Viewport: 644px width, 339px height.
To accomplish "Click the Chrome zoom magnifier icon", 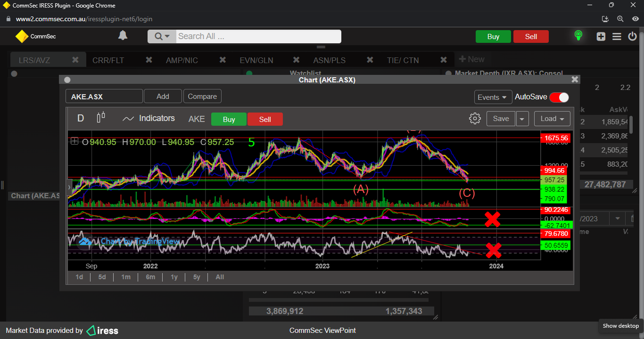I will [x=620, y=19].
